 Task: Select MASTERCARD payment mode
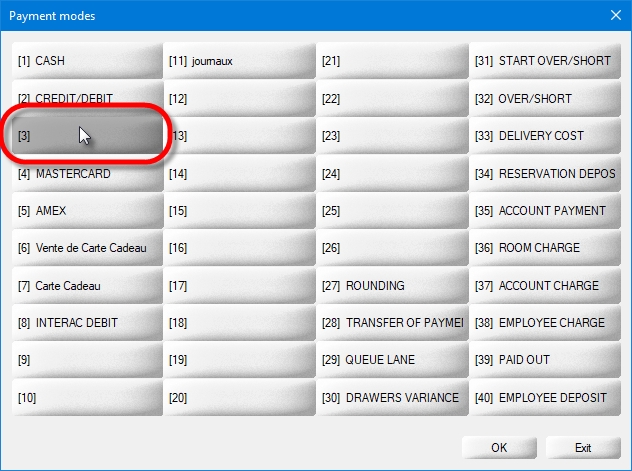[x=87, y=174]
